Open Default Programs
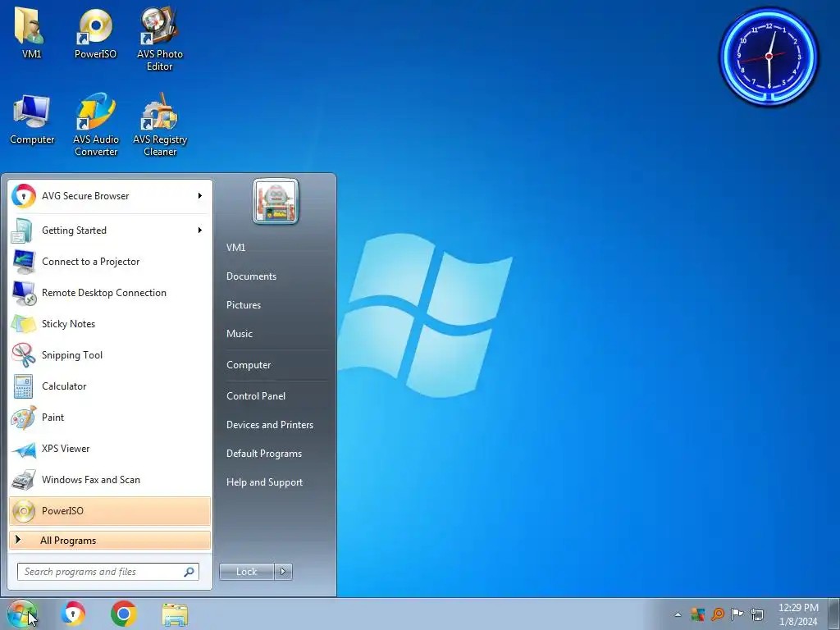This screenshot has height=630, width=840. (264, 454)
